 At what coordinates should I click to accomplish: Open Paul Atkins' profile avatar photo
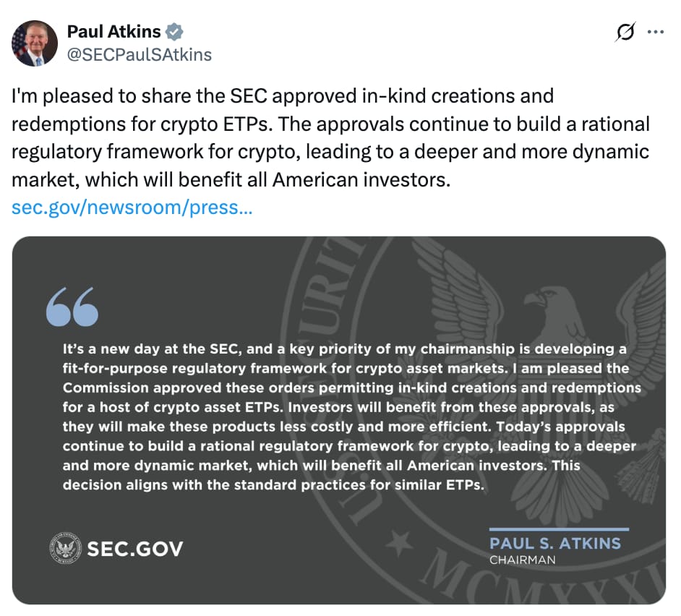point(35,43)
